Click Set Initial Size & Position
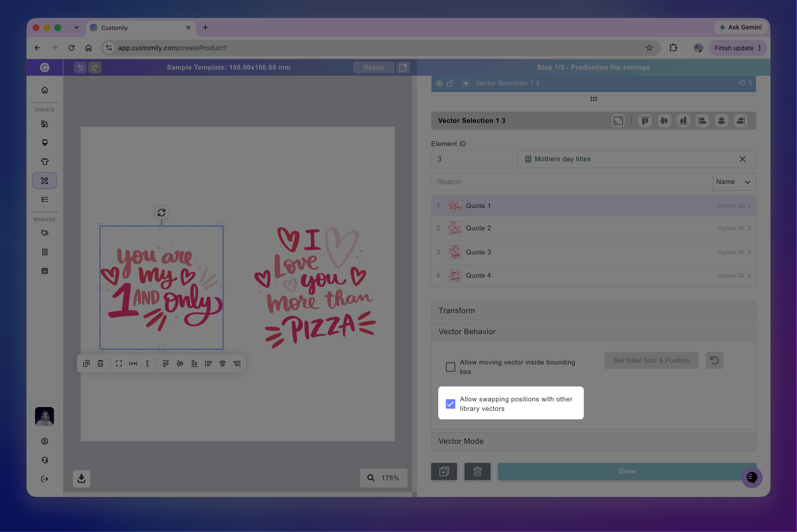Viewport: 797px width, 532px height. tap(651, 360)
